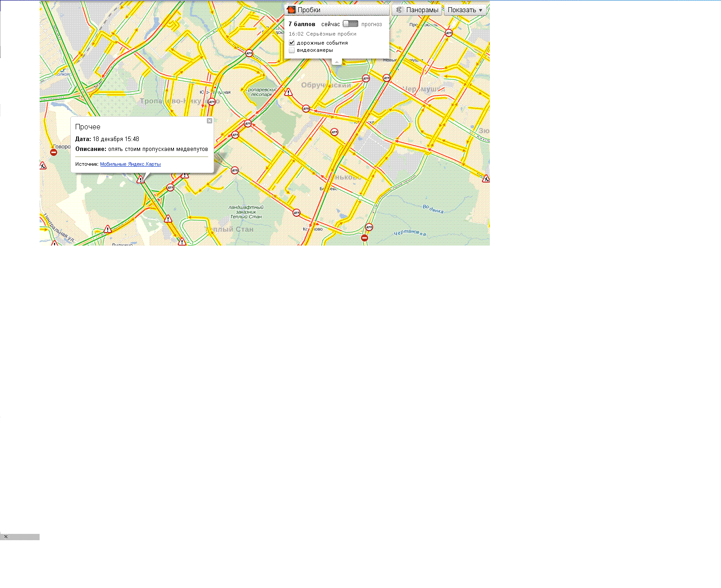721x588 pixels.
Task: Select the roadworks sign at the map's right edge
Action: (486, 179)
